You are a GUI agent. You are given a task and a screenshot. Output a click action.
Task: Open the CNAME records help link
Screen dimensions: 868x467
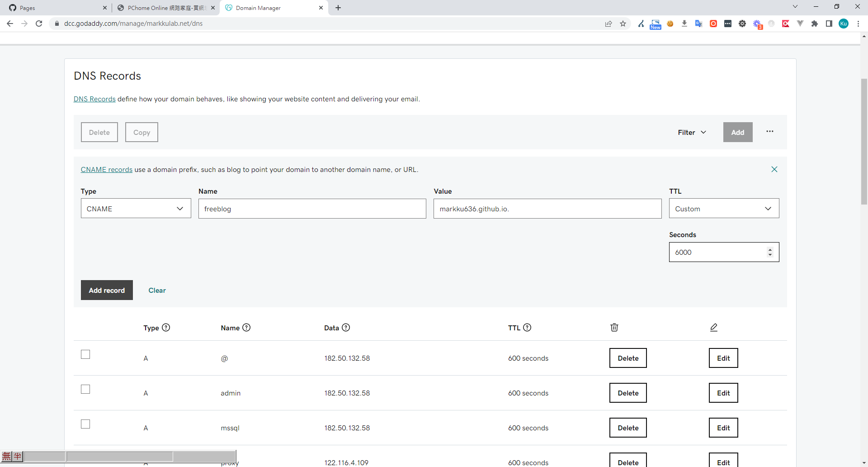[106, 170]
